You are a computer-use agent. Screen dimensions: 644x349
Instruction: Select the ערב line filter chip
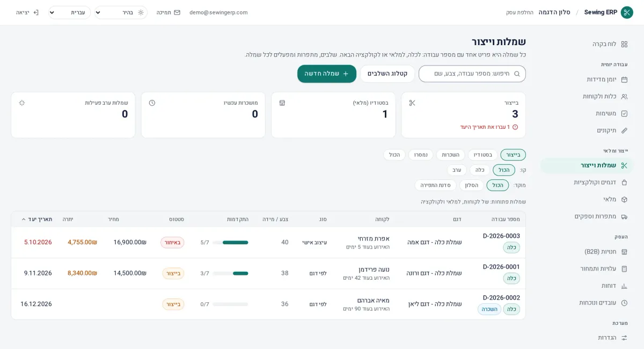click(457, 170)
